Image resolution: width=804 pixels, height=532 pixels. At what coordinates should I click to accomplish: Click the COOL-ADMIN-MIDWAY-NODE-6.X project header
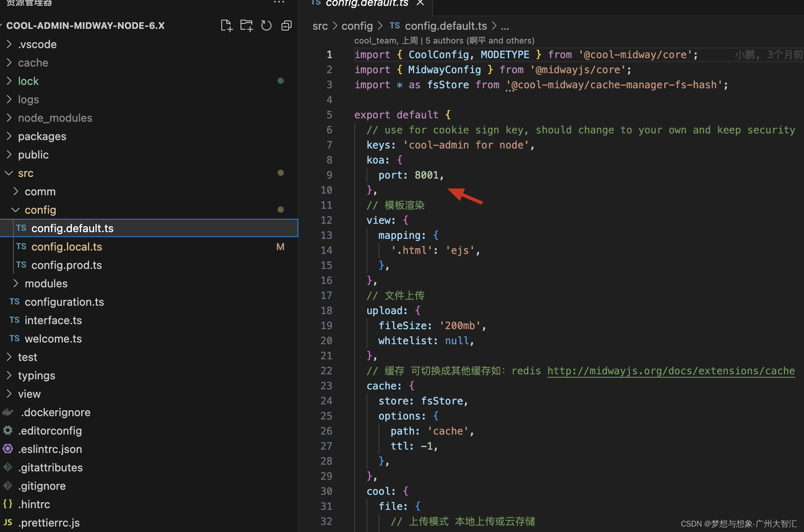pyautogui.click(x=85, y=26)
